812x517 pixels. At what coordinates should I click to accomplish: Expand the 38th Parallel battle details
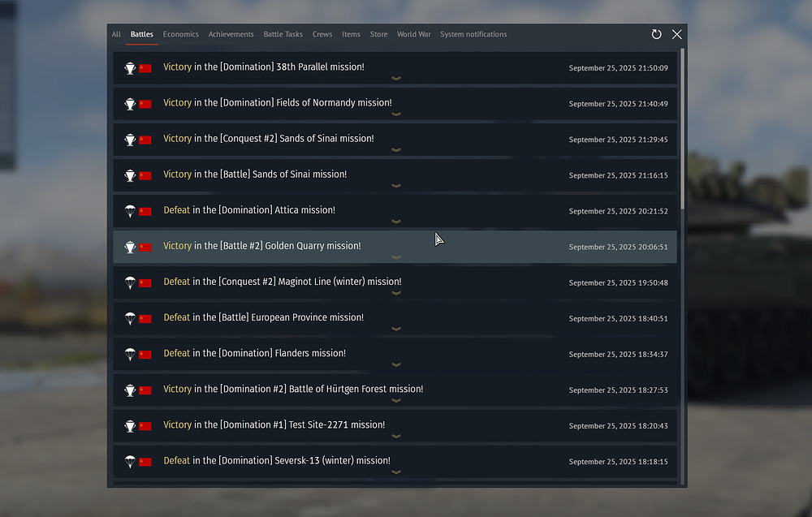click(x=396, y=79)
